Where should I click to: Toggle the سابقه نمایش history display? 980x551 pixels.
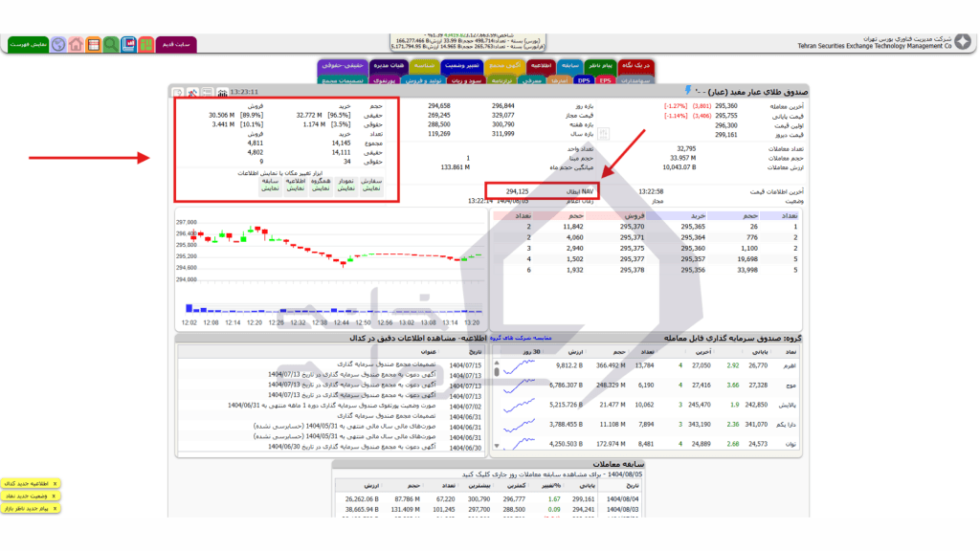click(x=269, y=185)
